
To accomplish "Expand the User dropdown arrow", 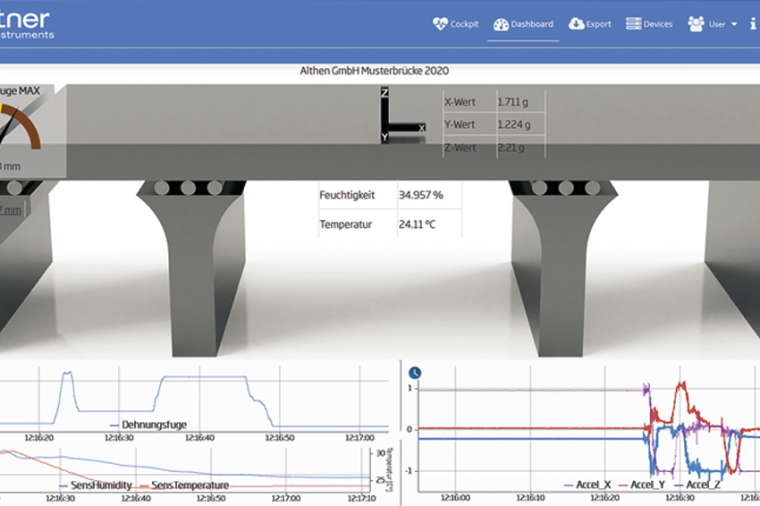I will [734, 24].
